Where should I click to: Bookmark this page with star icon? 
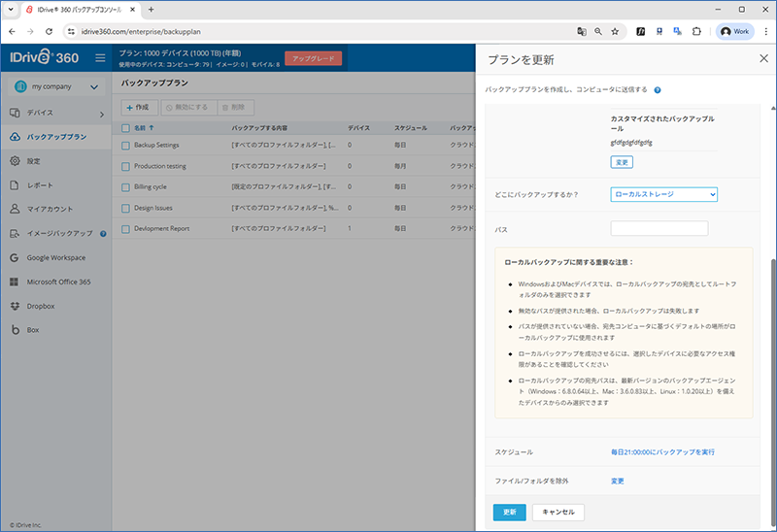tap(615, 31)
